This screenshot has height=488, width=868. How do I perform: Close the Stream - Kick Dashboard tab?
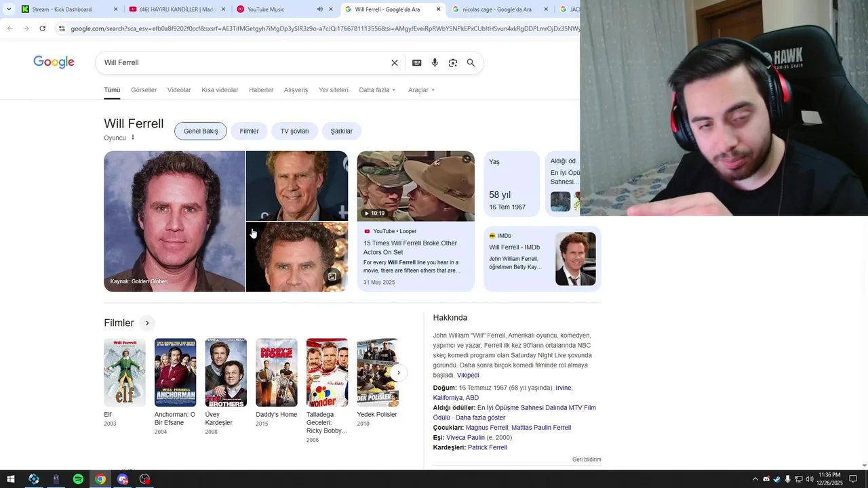click(115, 9)
